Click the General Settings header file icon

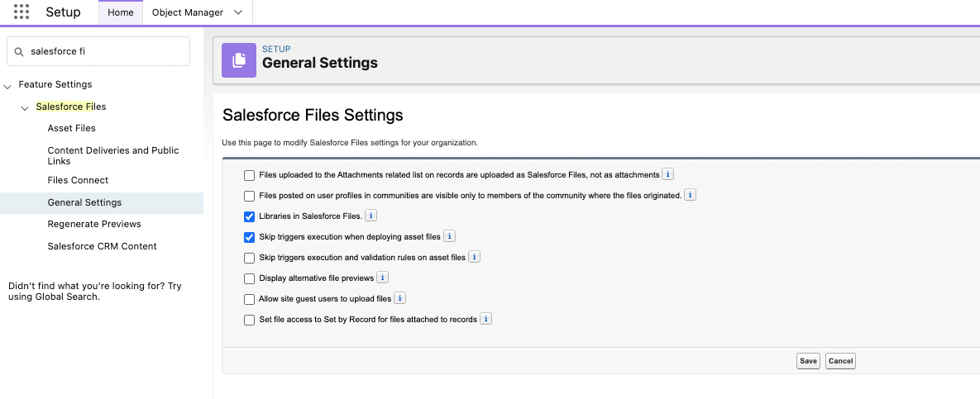(239, 60)
